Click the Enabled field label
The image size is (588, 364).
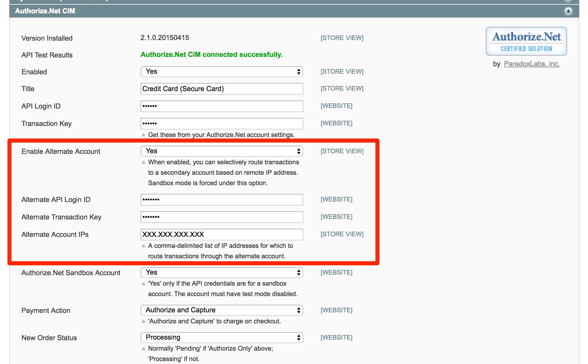[x=34, y=72]
